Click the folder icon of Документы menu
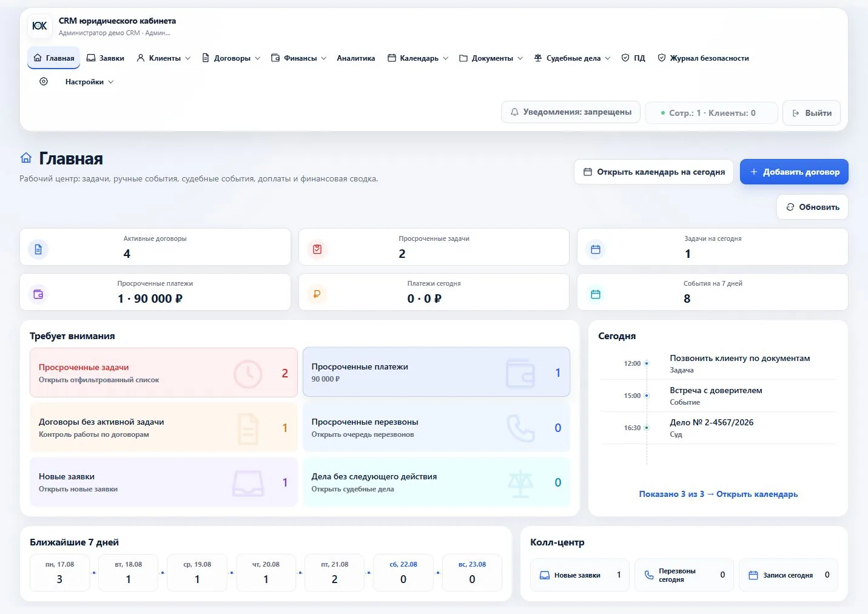Image resolution: width=868 pixels, height=614 pixels. [463, 58]
